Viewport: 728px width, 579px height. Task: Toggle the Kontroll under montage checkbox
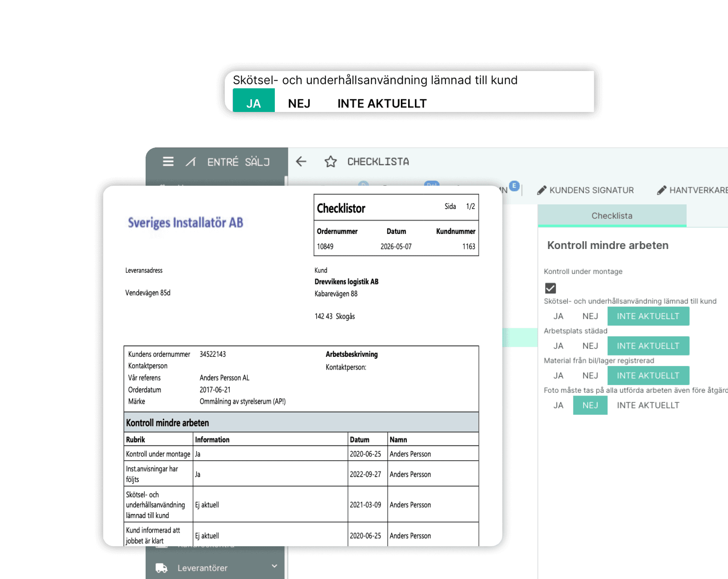click(551, 288)
